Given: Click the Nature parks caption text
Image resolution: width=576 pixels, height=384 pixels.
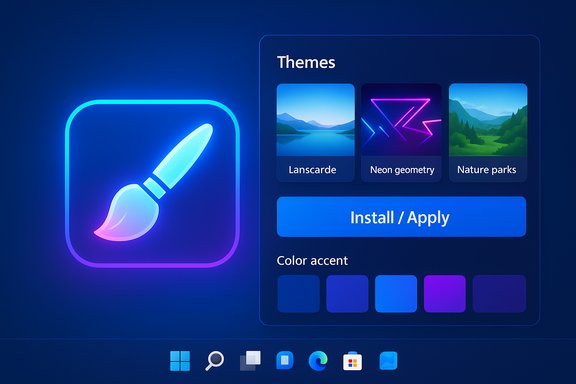Looking at the screenshot, I should 487,170.
